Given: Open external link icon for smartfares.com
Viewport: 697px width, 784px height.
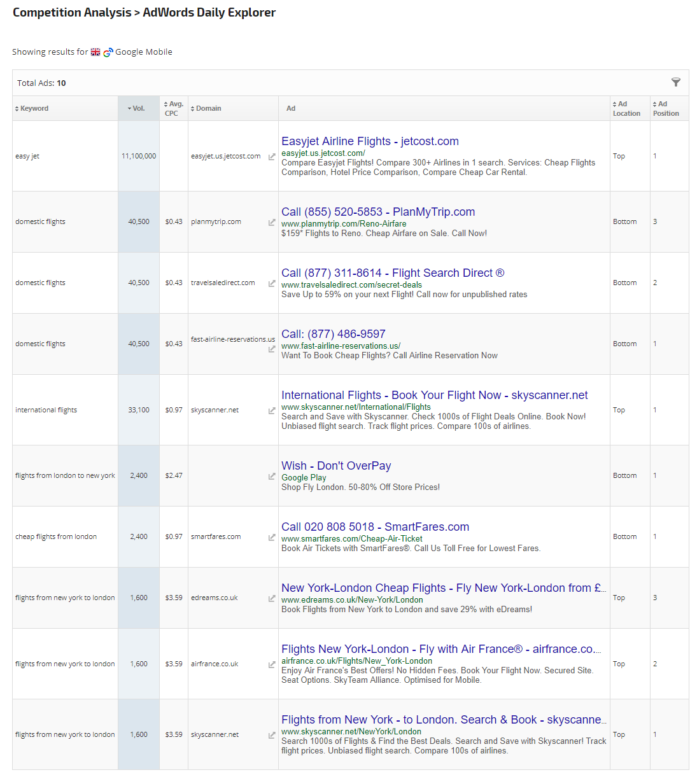Looking at the screenshot, I should (x=272, y=537).
